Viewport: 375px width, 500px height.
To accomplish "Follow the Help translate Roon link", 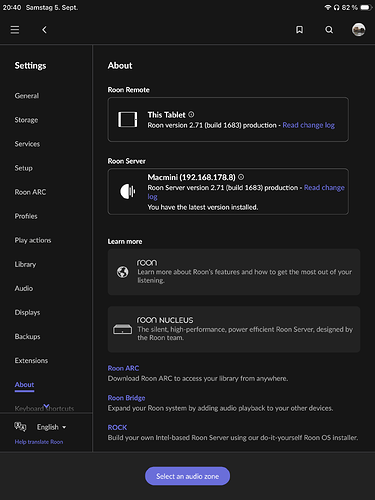I will pyautogui.click(x=39, y=442).
